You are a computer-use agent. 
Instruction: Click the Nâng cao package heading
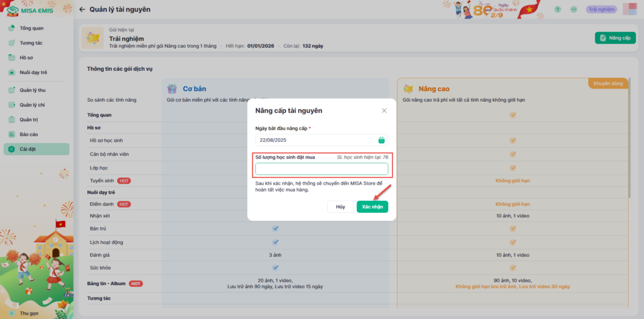tap(434, 89)
